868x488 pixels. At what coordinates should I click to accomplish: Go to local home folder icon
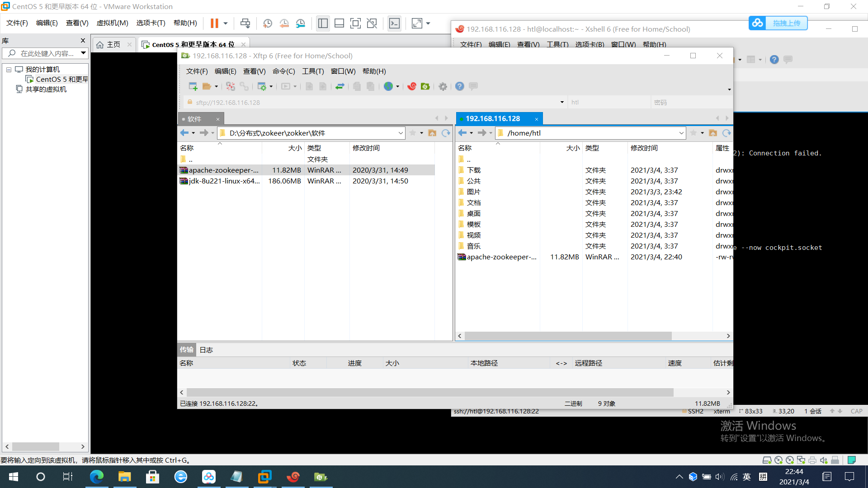tap(432, 133)
